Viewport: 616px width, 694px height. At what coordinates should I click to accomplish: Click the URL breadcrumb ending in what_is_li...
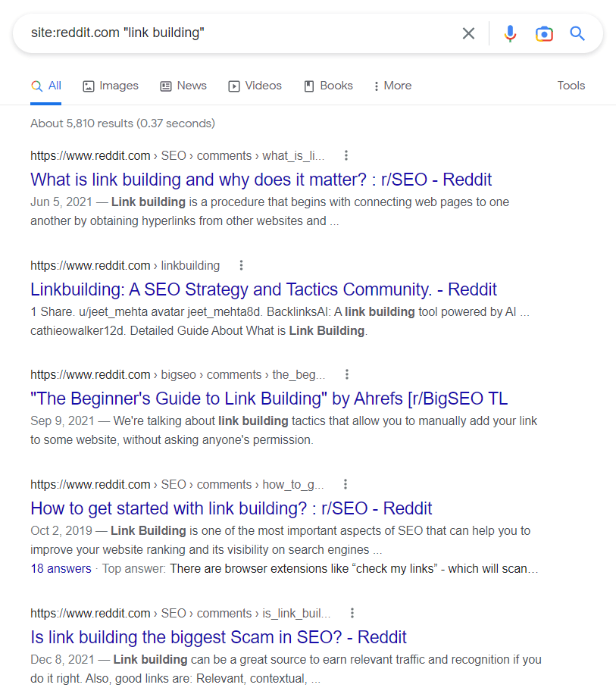click(x=177, y=156)
